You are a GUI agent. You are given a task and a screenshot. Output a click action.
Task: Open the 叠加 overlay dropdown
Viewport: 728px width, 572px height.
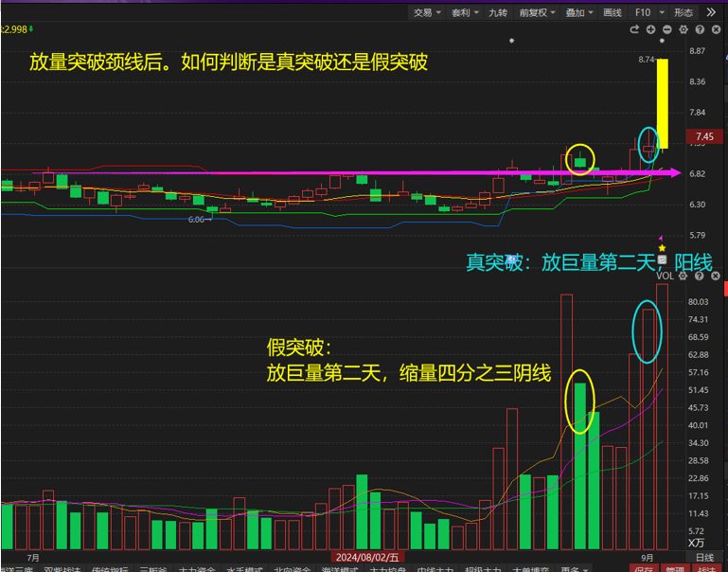click(579, 12)
